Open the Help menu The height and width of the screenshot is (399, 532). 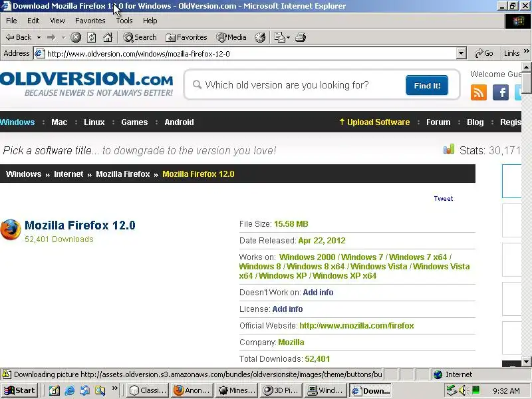[150, 21]
